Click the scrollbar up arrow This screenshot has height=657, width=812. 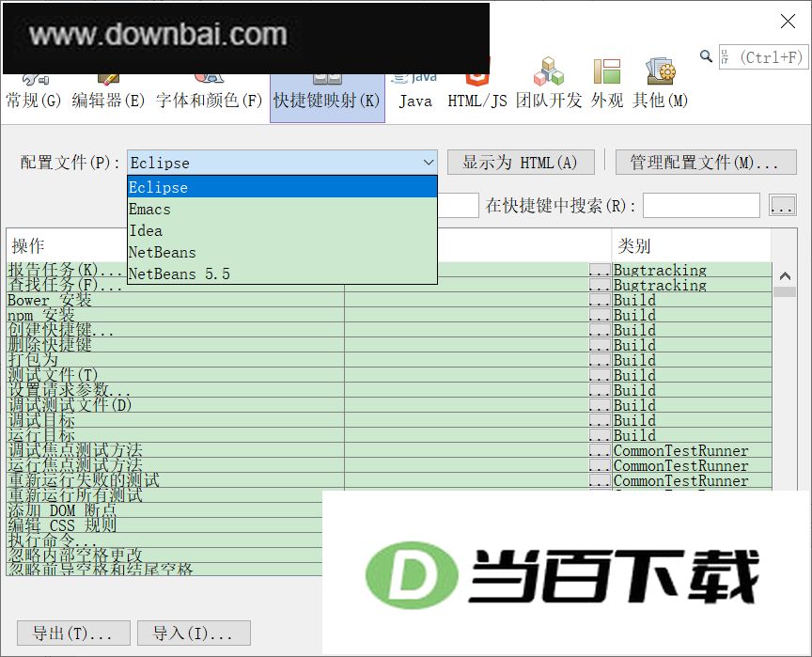785,276
